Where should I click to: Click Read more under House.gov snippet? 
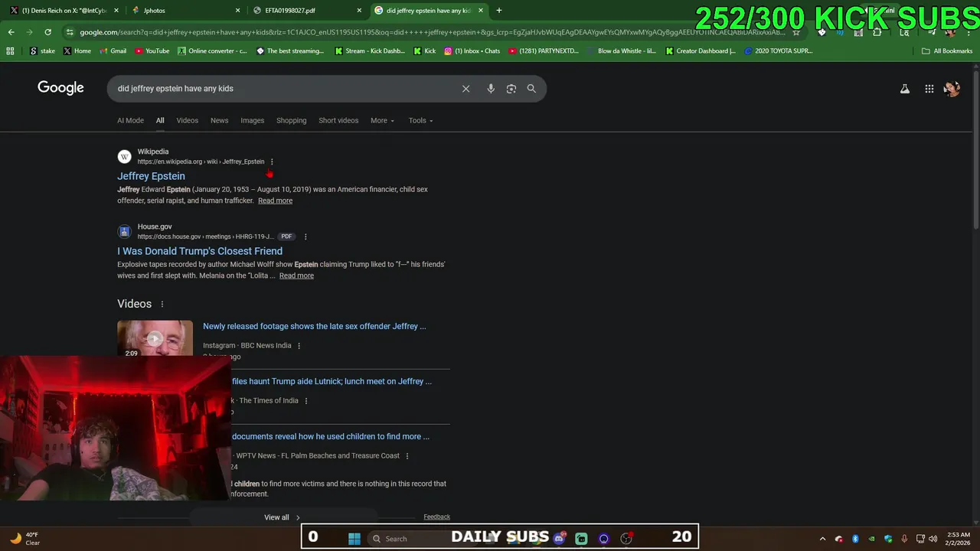click(x=296, y=275)
